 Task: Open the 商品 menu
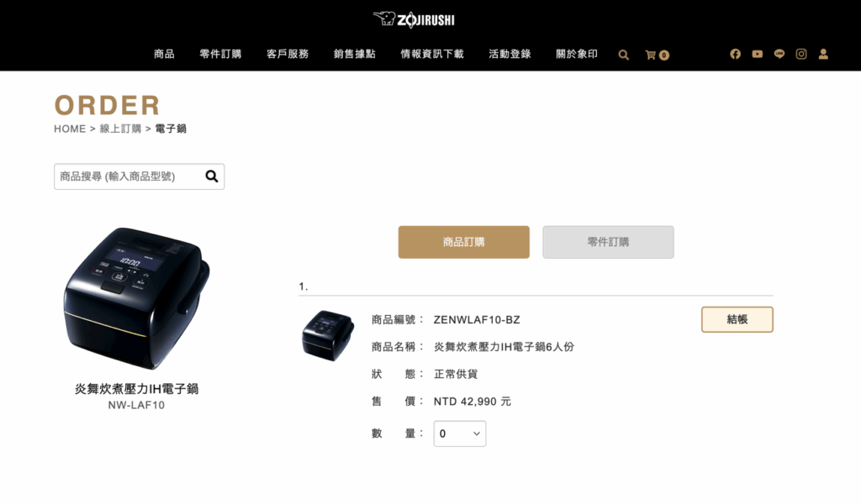tap(164, 54)
